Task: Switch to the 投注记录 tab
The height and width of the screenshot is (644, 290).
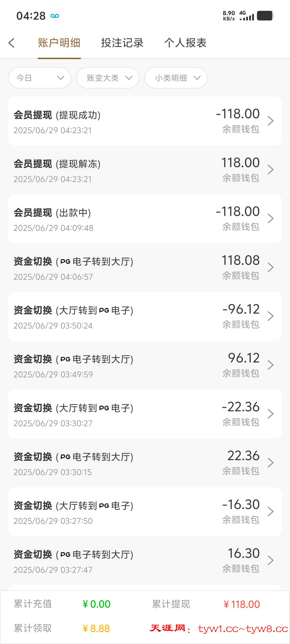Action: (x=122, y=43)
